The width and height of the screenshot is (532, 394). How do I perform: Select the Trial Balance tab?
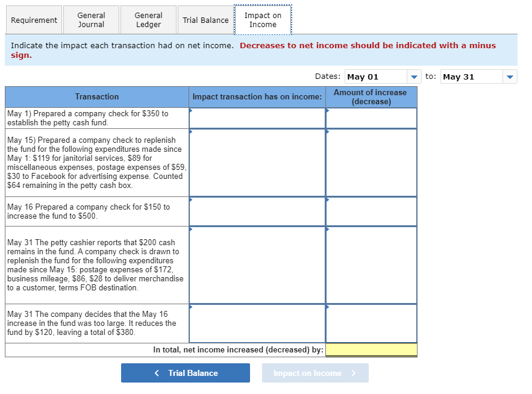click(205, 19)
